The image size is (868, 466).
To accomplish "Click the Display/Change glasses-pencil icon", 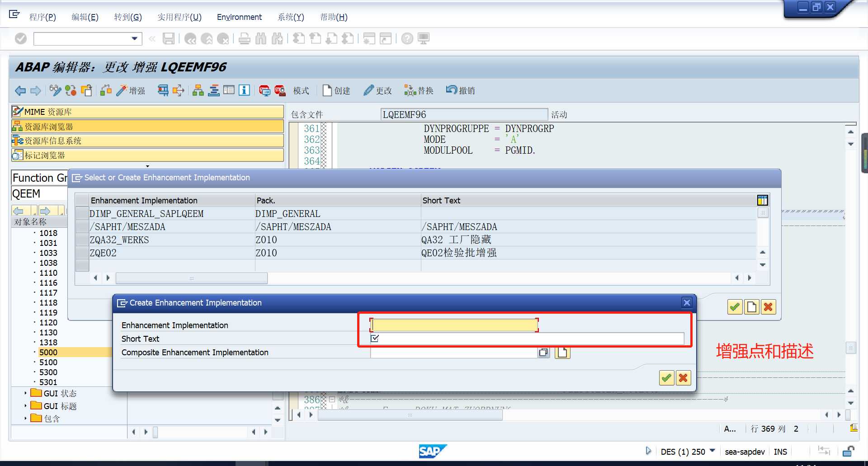I will point(55,90).
